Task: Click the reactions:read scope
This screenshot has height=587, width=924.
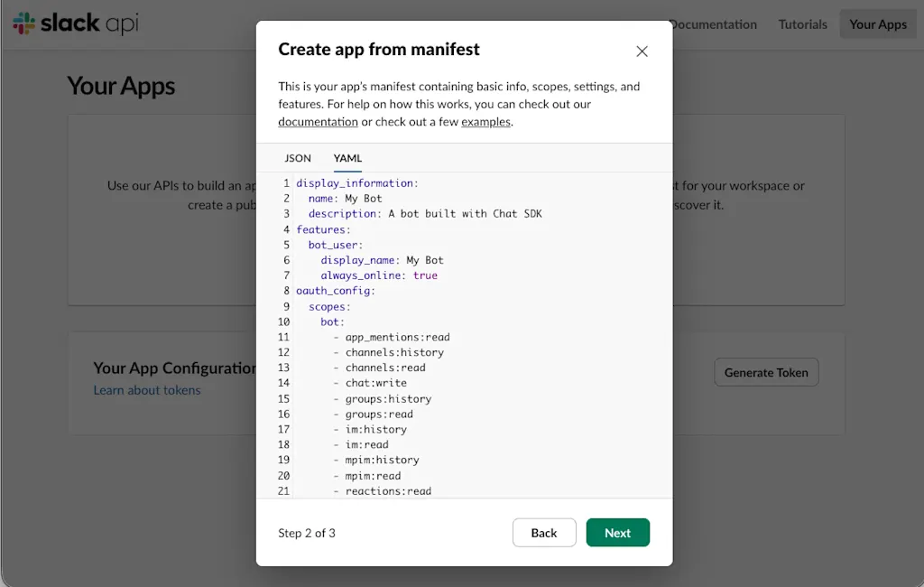Action: coord(388,491)
